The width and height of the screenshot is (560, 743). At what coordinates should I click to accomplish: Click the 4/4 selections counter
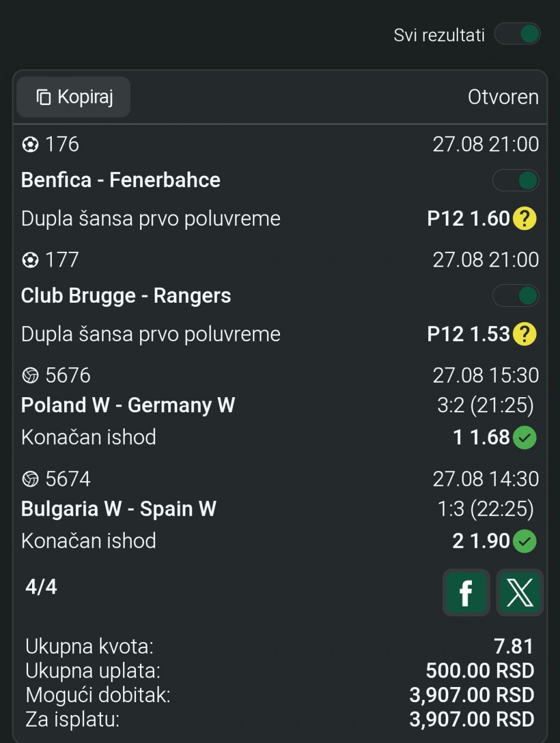tap(41, 586)
